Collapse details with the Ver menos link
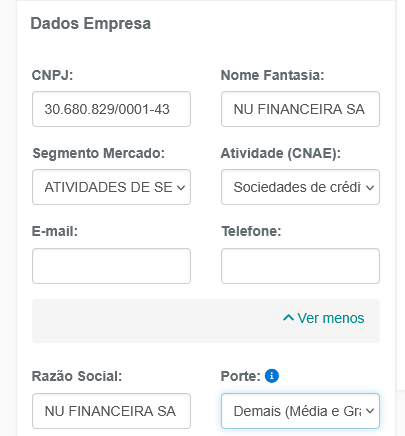 coord(323,318)
